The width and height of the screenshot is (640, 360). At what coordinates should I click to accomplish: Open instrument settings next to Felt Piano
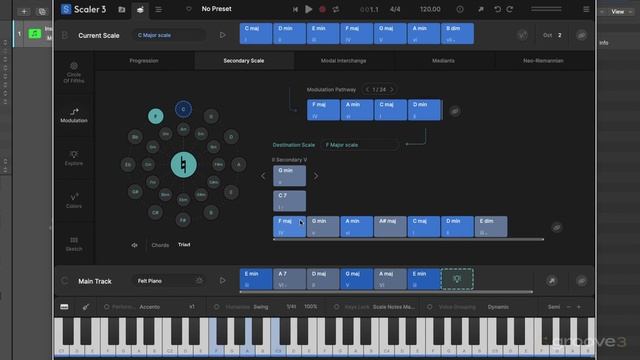(x=199, y=281)
